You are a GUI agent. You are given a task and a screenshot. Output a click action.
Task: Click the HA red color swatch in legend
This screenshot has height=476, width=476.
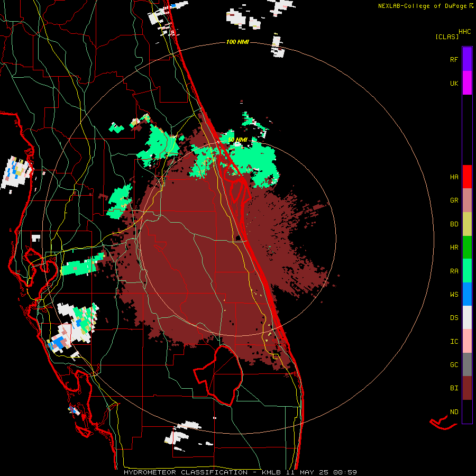click(x=467, y=177)
